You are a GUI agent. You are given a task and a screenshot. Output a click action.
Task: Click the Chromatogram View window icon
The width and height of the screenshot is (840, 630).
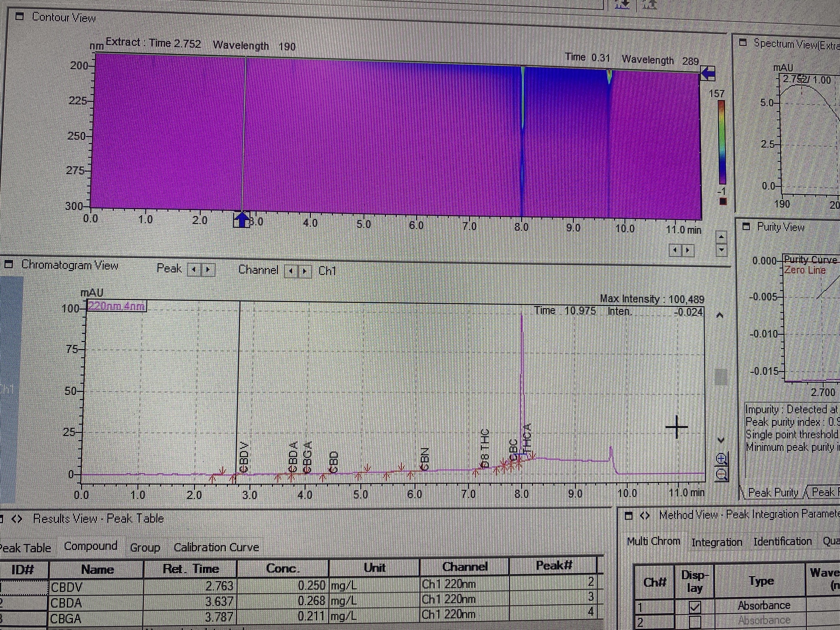[9, 264]
